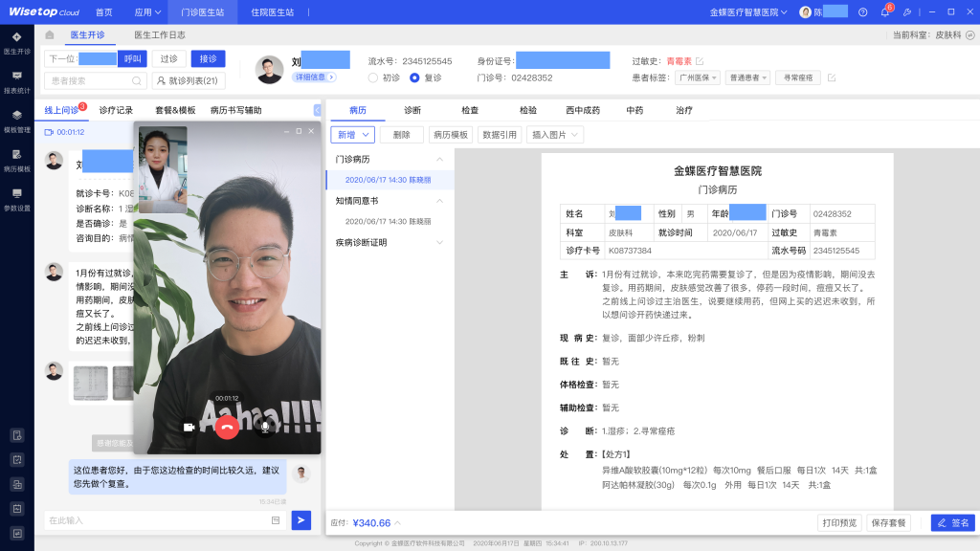Open 报表统计 in left sidebar
Viewport: 980px width, 551px height.
point(16,81)
